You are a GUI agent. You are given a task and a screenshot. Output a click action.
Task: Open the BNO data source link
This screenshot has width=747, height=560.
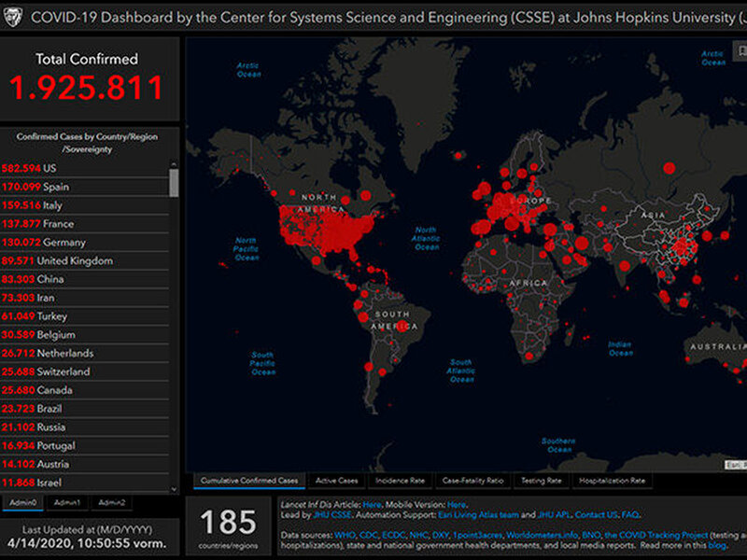coord(591,535)
